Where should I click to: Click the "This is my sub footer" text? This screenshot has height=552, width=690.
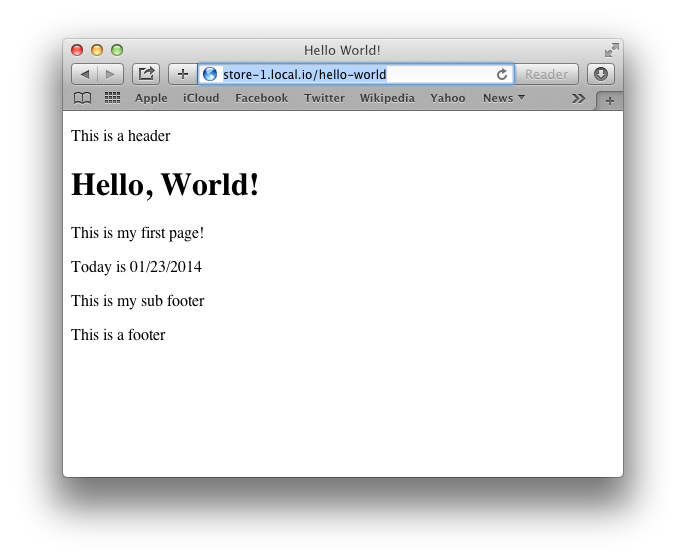[138, 301]
